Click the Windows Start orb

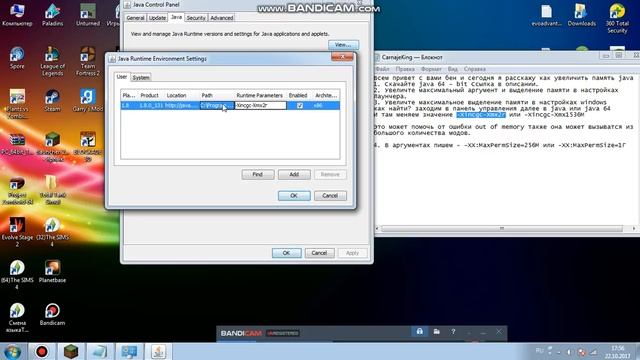pos(13,351)
